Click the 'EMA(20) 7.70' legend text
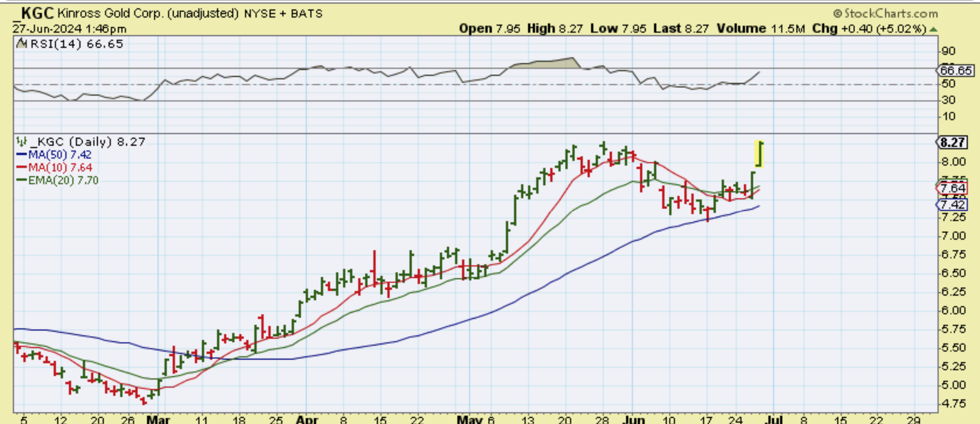980x424 pixels. click(x=63, y=180)
